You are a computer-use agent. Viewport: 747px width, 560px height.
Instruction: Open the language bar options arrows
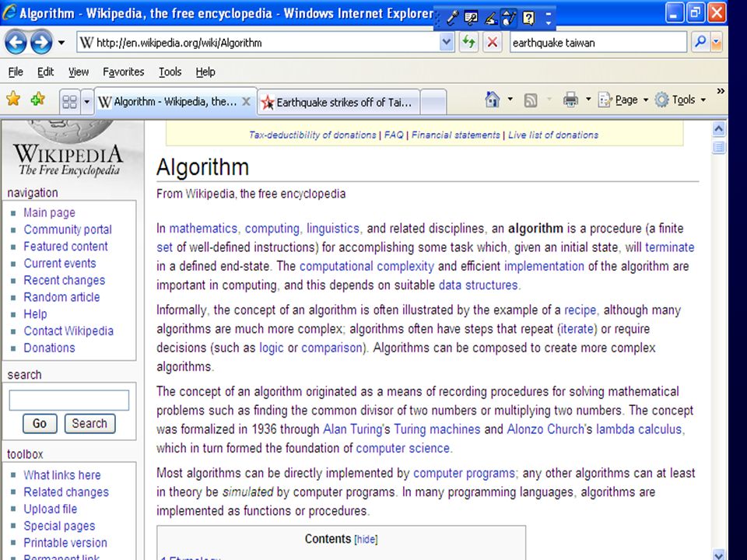pyautogui.click(x=549, y=18)
